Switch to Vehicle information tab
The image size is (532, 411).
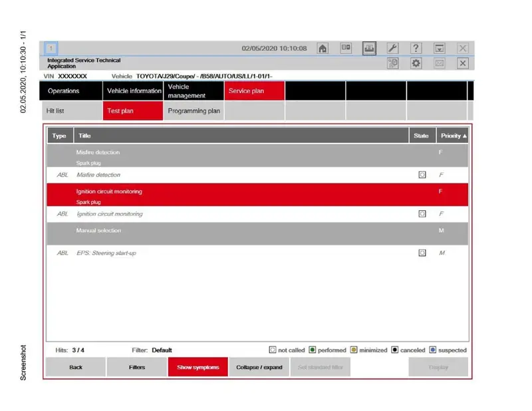click(133, 91)
